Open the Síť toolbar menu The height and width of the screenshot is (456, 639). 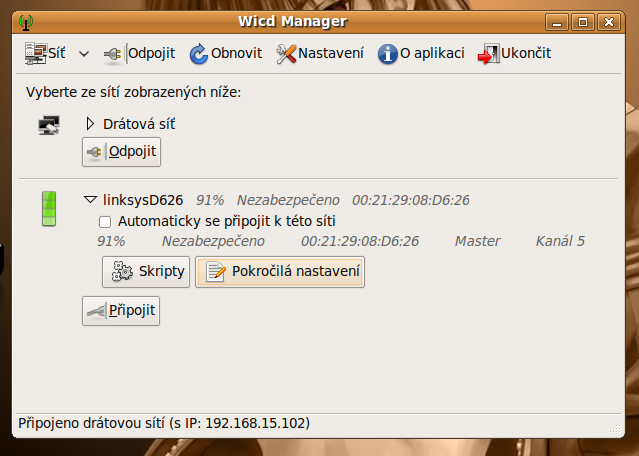coord(45,53)
